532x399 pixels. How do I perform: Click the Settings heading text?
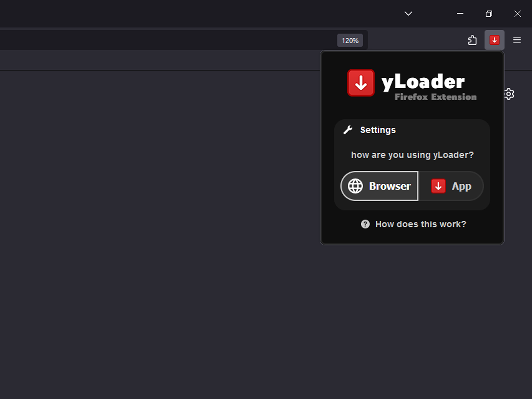coord(377,130)
